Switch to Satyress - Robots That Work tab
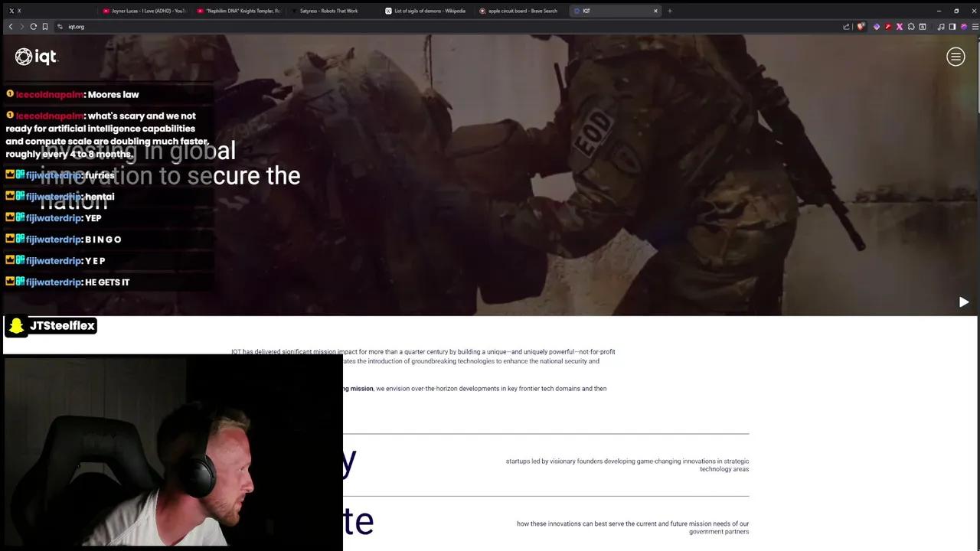This screenshot has width=980, height=551. (x=333, y=11)
